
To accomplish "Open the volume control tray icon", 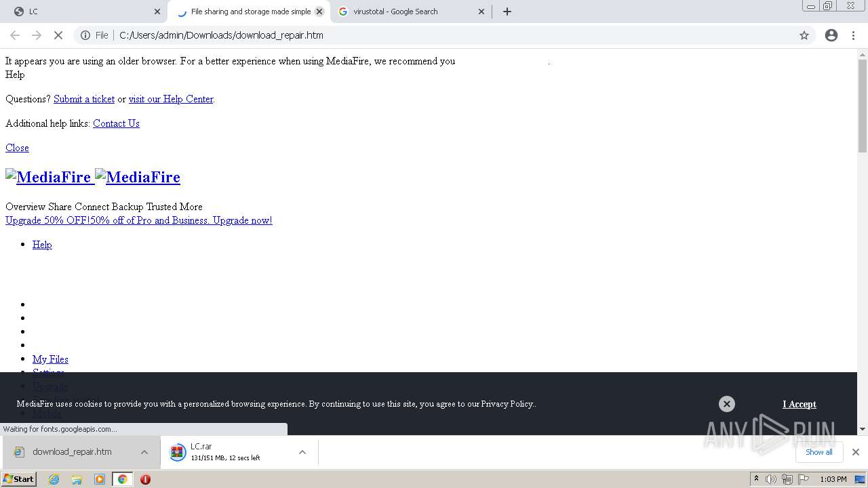I will click(x=771, y=479).
